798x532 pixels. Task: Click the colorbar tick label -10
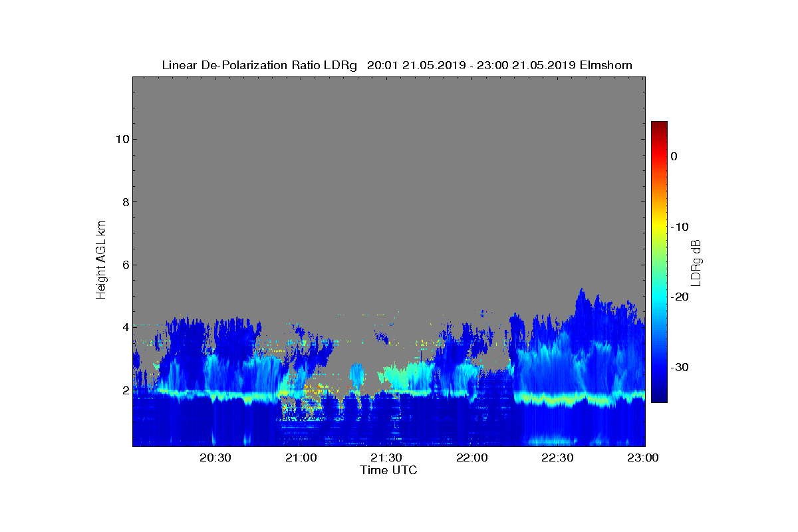[679, 227]
